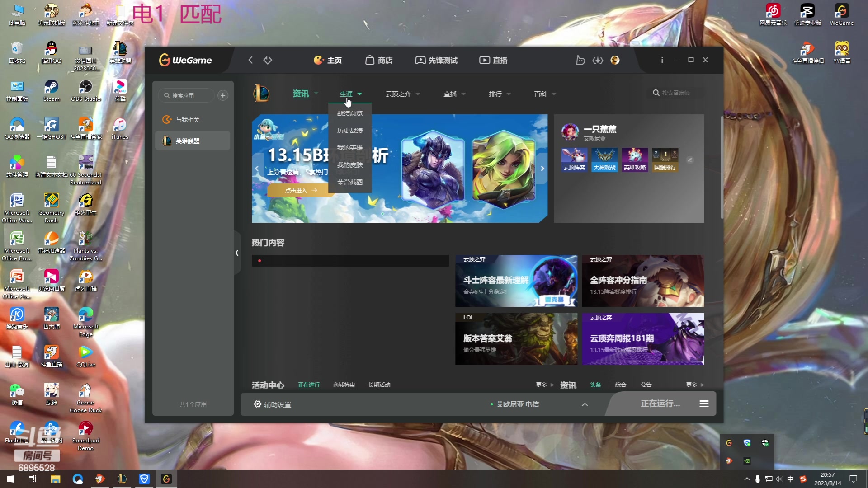Image resolution: width=868 pixels, height=488 pixels.
Task: Open the OBS Studio desktop shortcut
Action: click(85, 90)
